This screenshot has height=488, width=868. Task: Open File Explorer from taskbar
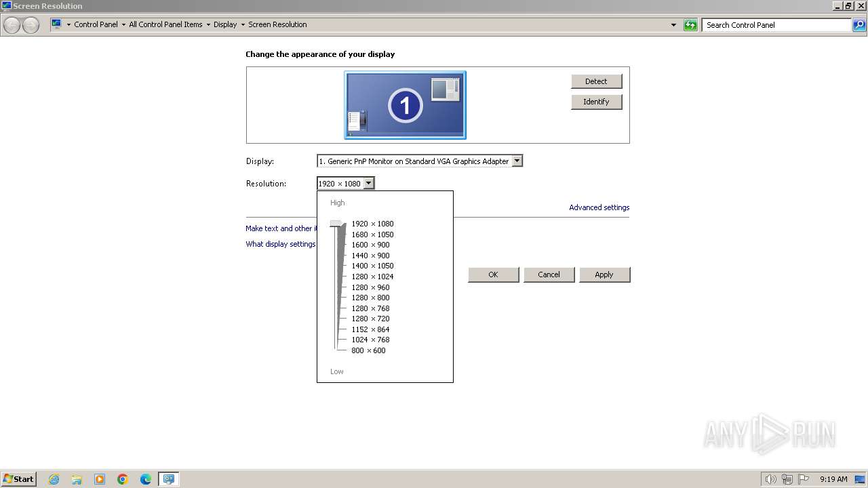[77, 479]
